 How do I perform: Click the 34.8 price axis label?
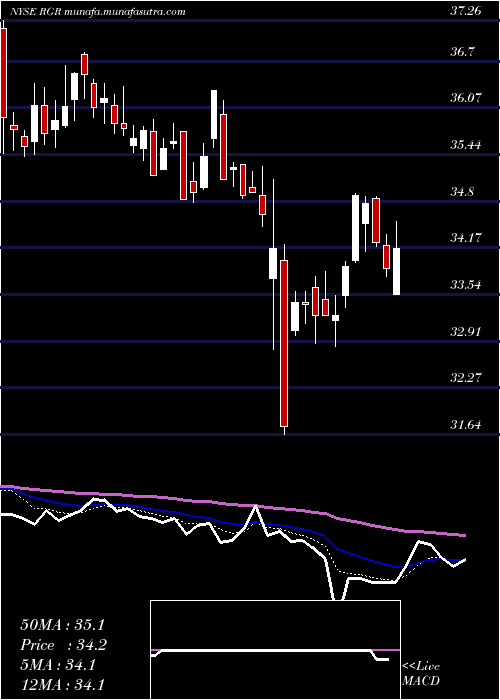point(462,192)
